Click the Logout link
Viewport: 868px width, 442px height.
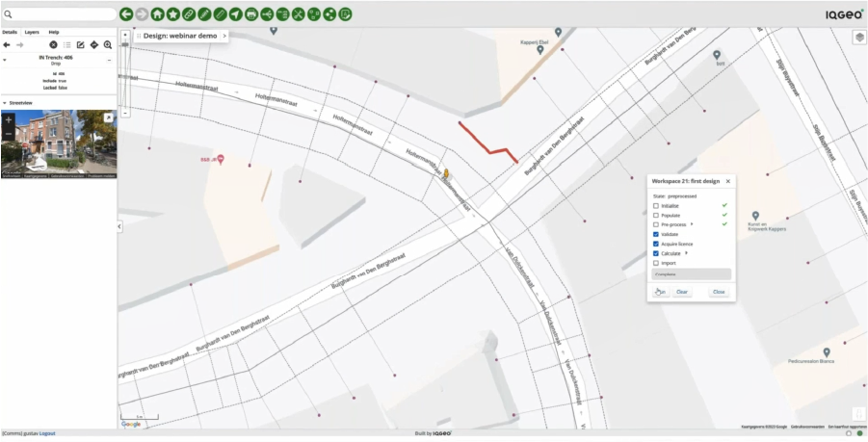click(x=47, y=433)
